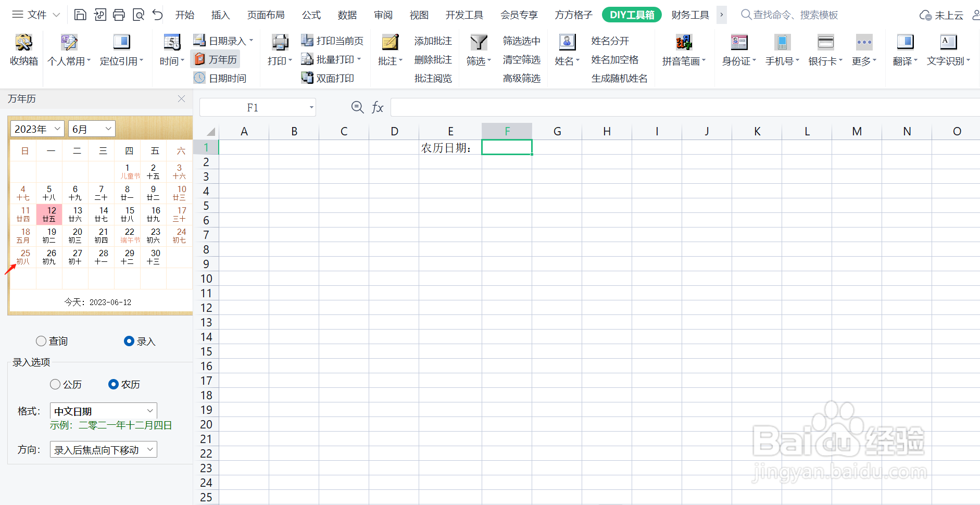Open the 插入 ribbon tab

220,15
